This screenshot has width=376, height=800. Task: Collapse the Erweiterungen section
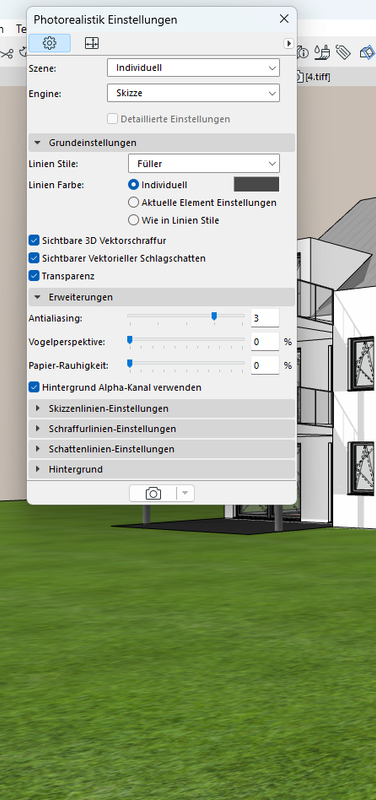point(162,297)
